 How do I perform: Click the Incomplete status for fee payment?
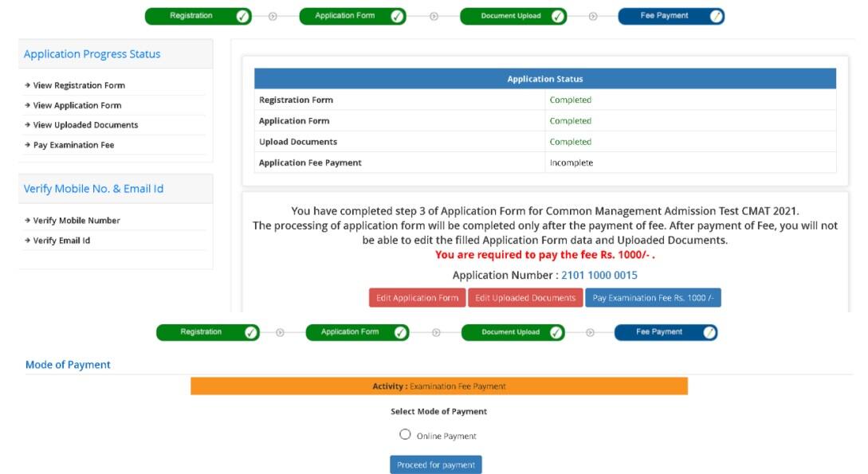coord(571,163)
